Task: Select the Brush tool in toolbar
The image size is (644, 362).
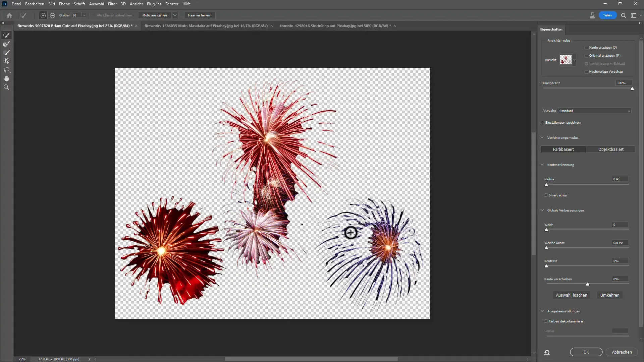Action: pyautogui.click(x=6, y=53)
